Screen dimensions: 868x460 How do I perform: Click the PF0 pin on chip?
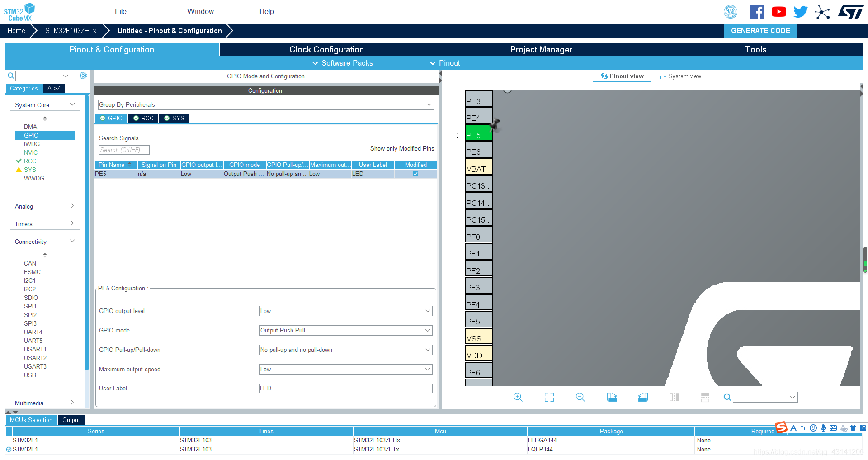pos(479,235)
